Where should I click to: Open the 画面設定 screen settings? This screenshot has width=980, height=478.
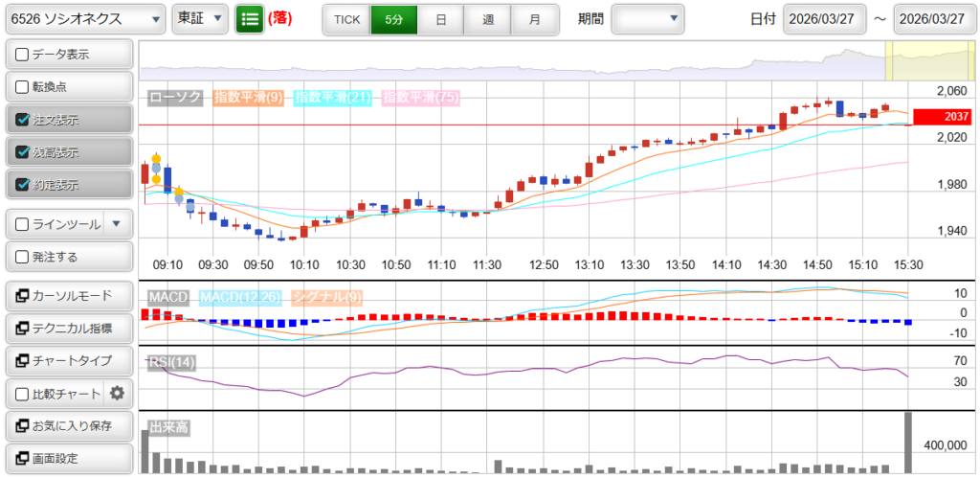click(x=68, y=458)
